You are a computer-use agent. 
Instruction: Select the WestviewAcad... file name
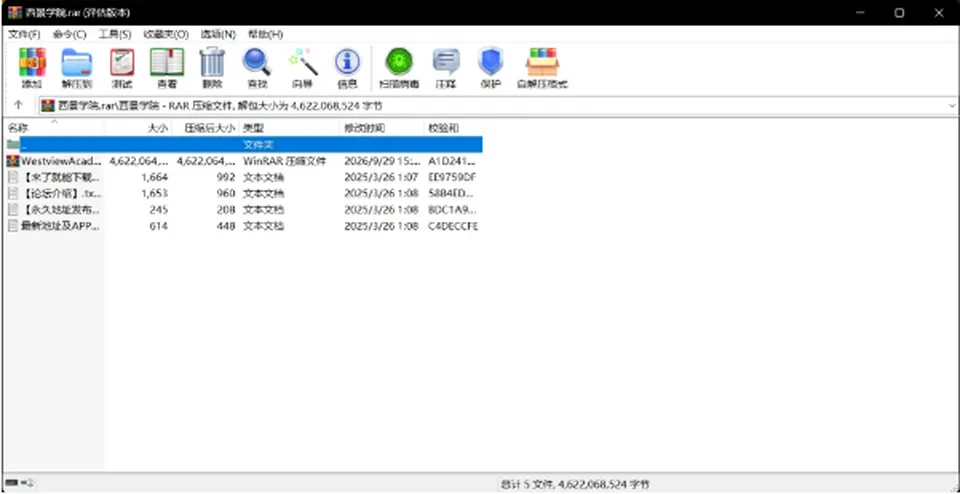coord(61,162)
